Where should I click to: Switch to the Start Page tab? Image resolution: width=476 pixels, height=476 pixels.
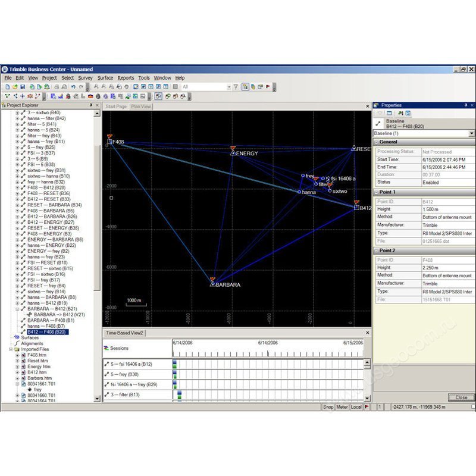pyautogui.click(x=117, y=106)
